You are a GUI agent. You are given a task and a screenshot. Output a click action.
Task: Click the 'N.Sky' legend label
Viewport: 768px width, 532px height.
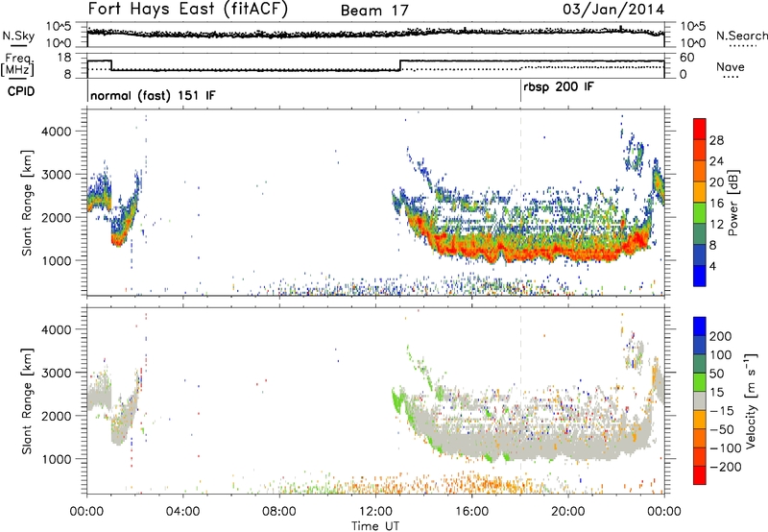point(18,36)
